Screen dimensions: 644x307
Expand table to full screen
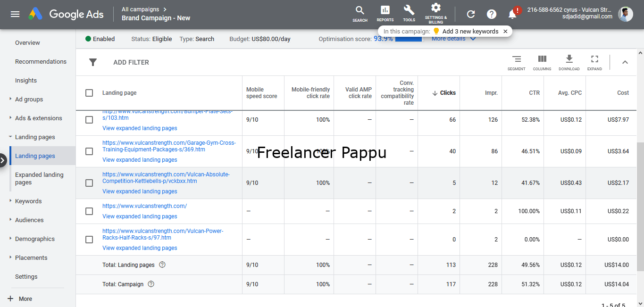(x=594, y=63)
